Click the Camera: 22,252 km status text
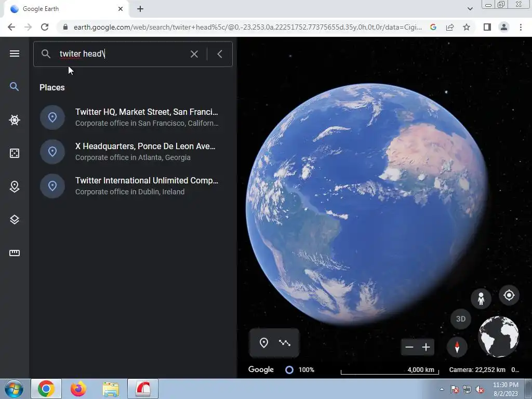Screen dimensions: 532x399 coord(477,370)
